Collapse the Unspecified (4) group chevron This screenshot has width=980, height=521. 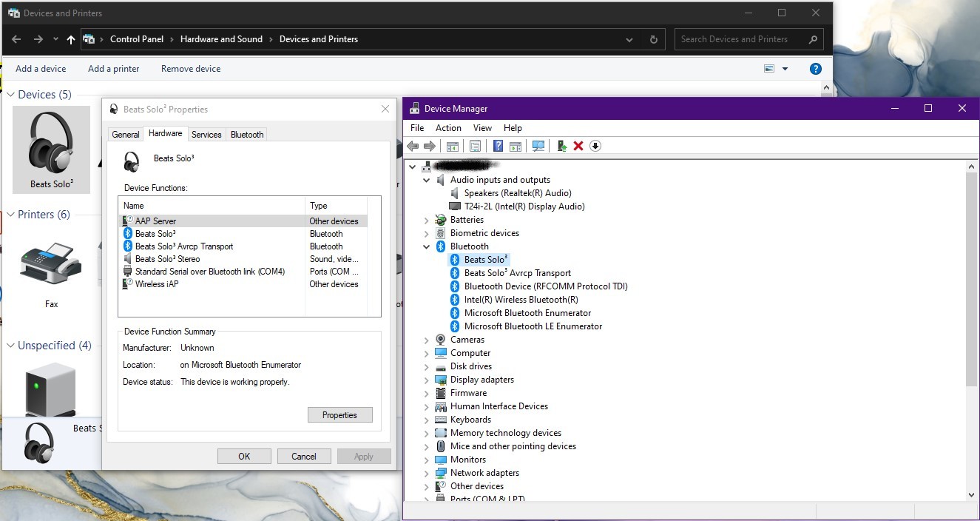click(11, 346)
